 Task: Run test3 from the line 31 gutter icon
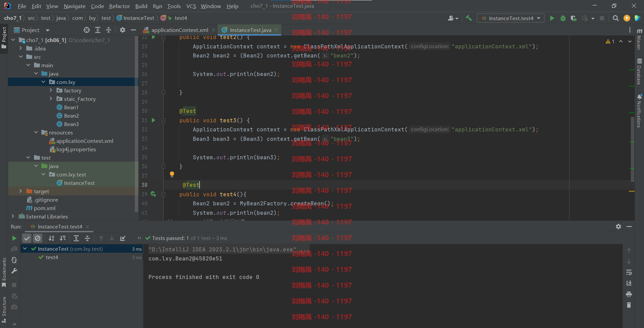(x=154, y=120)
